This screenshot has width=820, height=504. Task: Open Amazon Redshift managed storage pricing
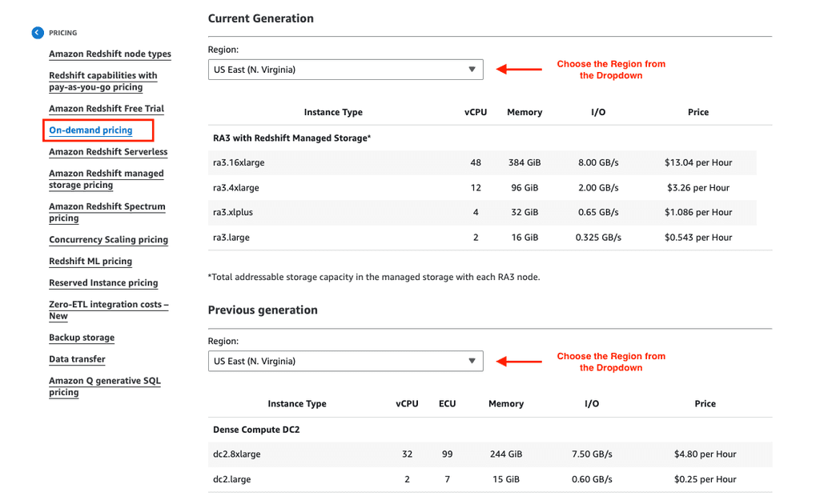(106, 178)
